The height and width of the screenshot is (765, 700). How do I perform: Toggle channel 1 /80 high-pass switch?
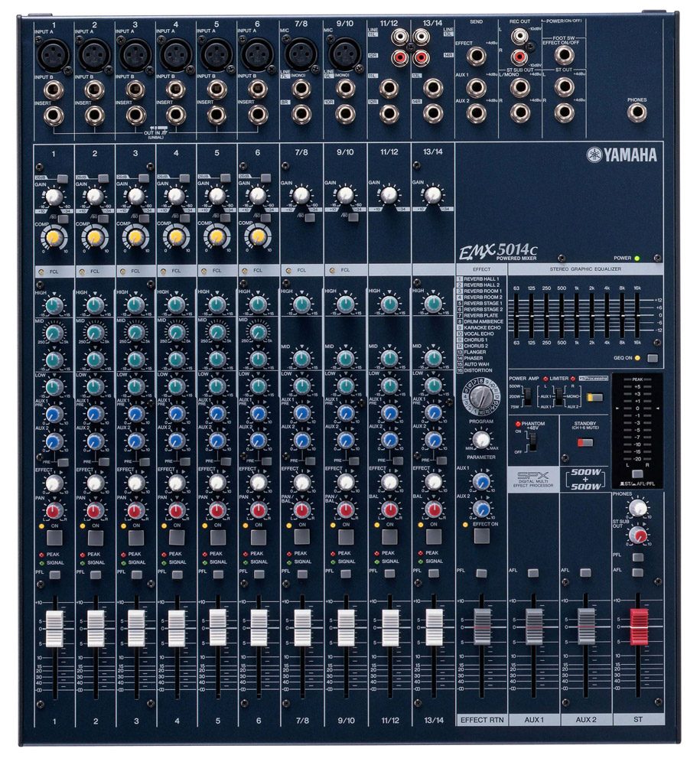(61, 217)
